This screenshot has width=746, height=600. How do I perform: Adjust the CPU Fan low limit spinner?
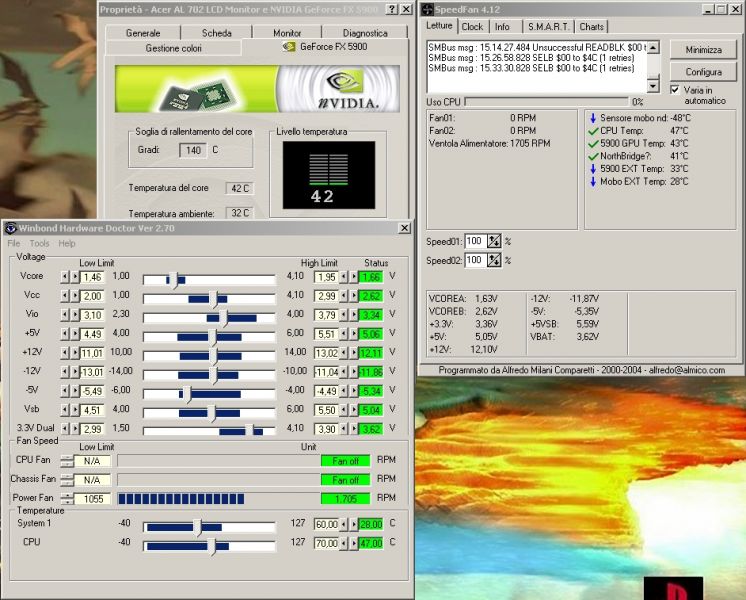click(x=68, y=461)
